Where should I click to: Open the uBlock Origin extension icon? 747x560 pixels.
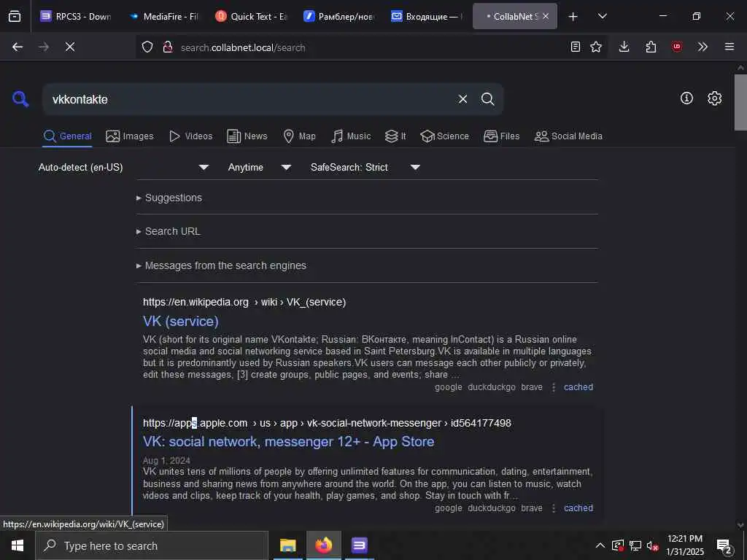click(x=676, y=47)
